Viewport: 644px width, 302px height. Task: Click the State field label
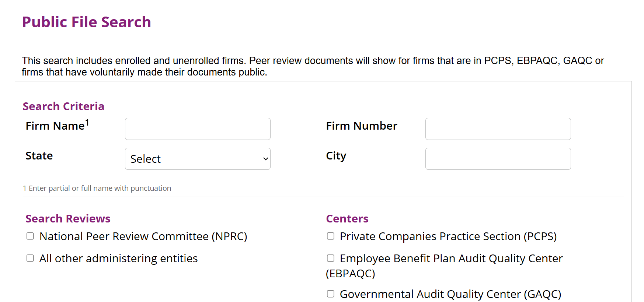(39, 156)
